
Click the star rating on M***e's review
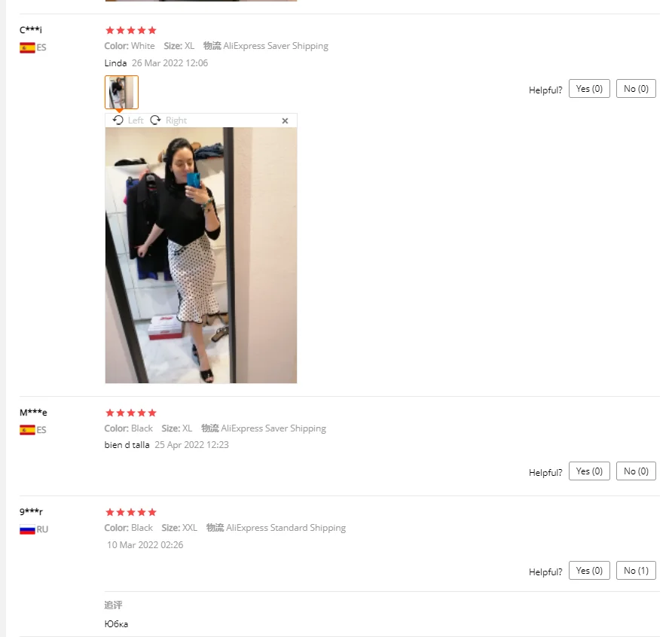coord(131,413)
